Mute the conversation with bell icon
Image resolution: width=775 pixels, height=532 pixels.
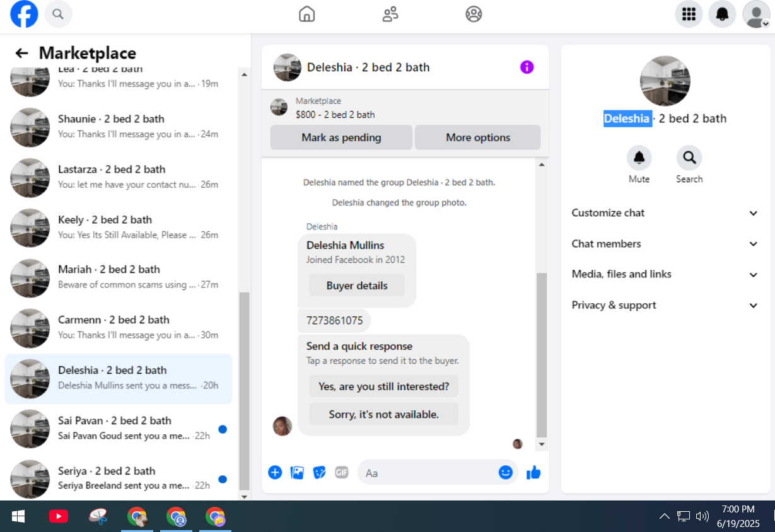pyautogui.click(x=639, y=158)
